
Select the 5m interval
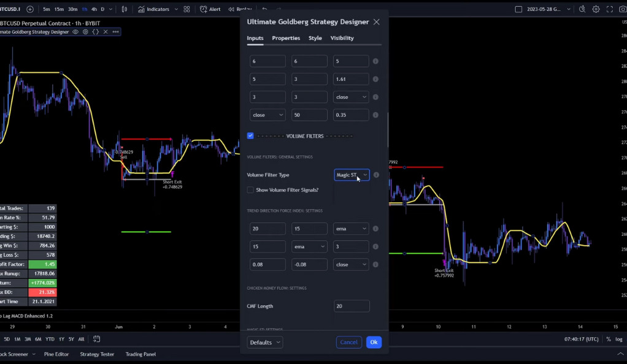47,9
